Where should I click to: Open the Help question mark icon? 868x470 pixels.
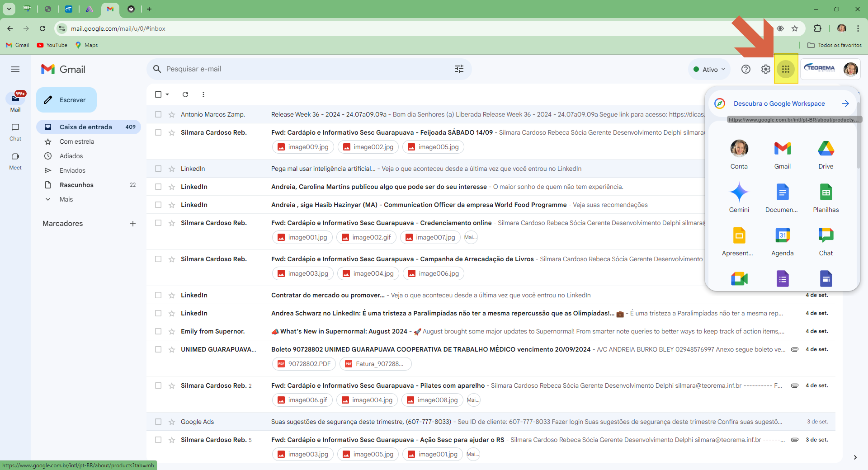pyautogui.click(x=746, y=69)
